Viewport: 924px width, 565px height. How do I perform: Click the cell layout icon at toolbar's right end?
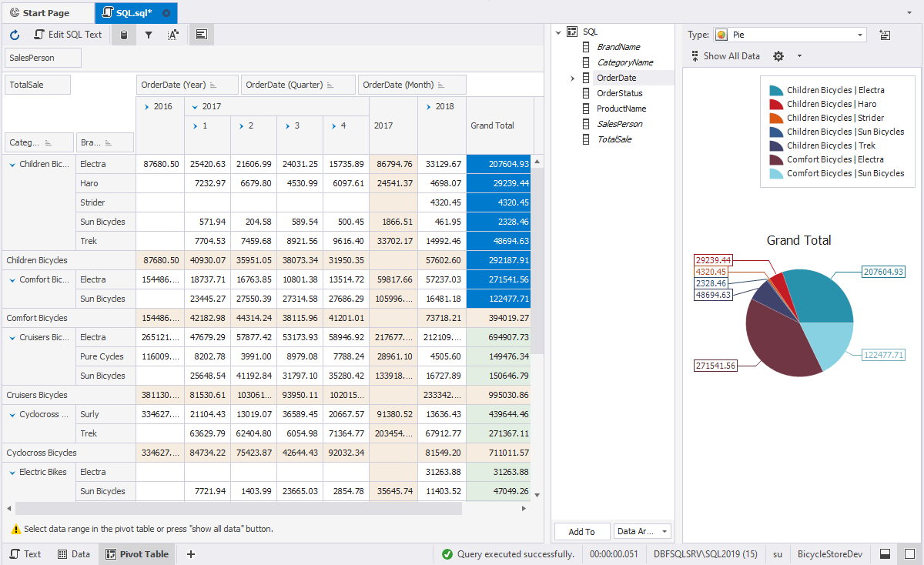(202, 34)
